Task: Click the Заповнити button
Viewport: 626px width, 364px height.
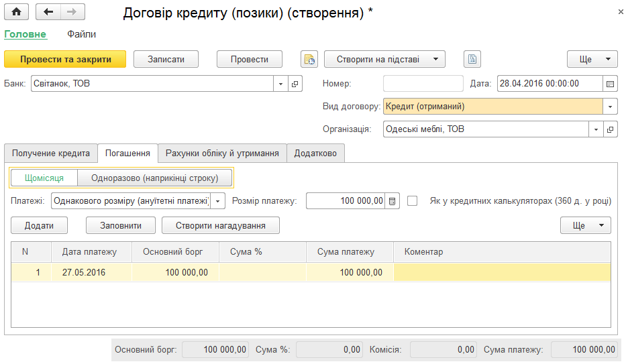Action: click(121, 226)
